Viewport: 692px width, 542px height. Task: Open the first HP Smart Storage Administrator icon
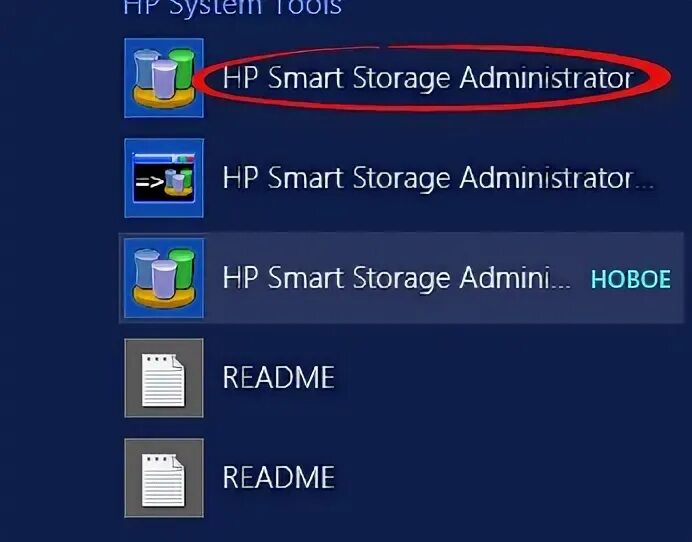164,78
